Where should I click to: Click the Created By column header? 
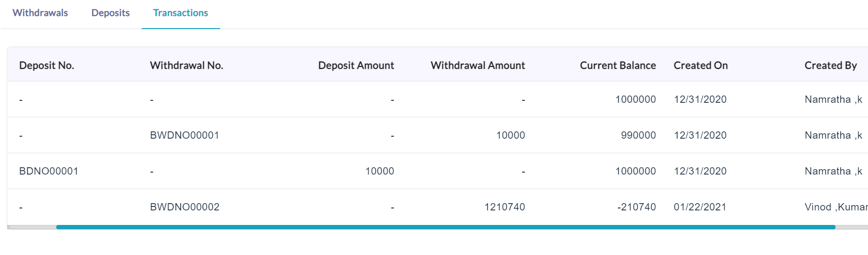tap(831, 65)
